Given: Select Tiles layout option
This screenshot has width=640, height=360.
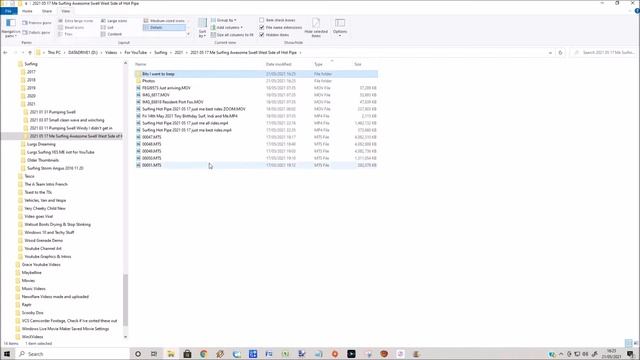Looking at the screenshot, I should click(66, 34).
